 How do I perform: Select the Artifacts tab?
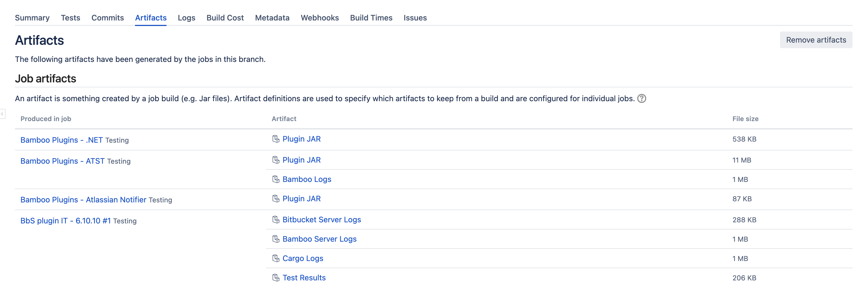point(151,18)
